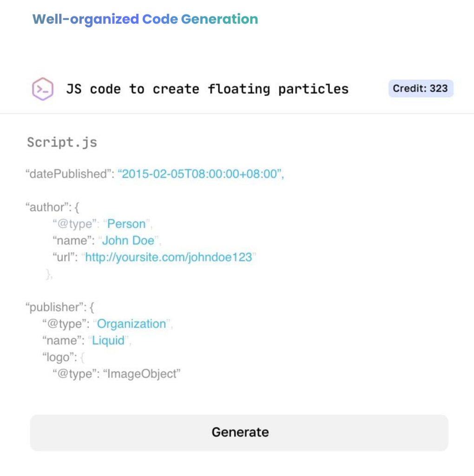Image resolution: width=474 pixels, height=476 pixels.
Task: Click the 2015-02-05T08:00:00+08:00 date value
Action: pos(201,174)
